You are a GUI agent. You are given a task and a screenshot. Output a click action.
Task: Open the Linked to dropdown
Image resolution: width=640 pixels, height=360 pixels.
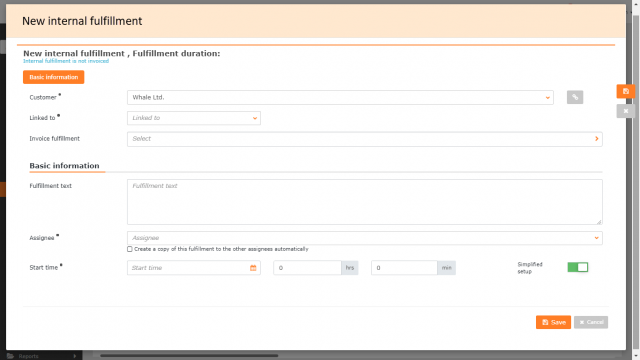(x=194, y=118)
